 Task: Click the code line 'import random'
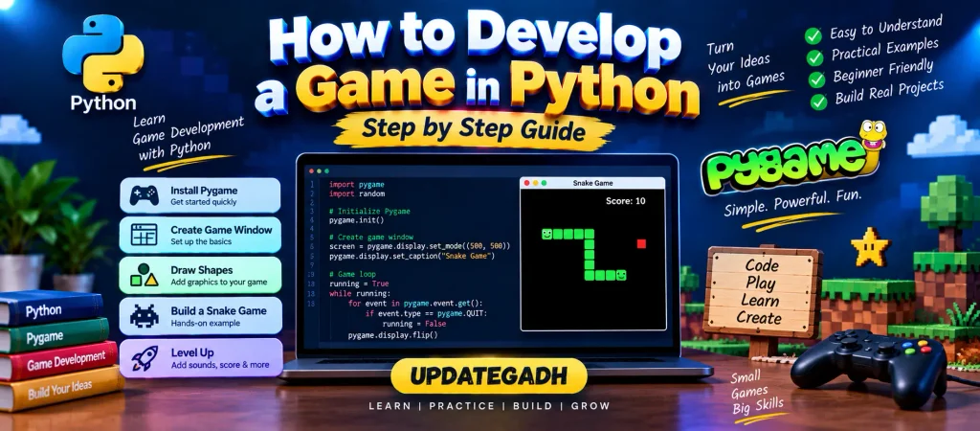click(x=356, y=193)
